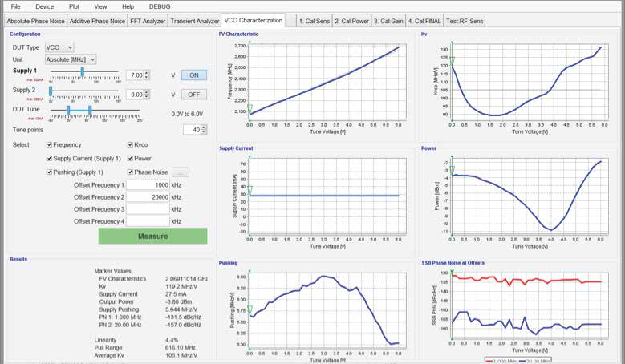The image size is (625, 364).
Task: Open the File menu
Action: coord(15,6)
